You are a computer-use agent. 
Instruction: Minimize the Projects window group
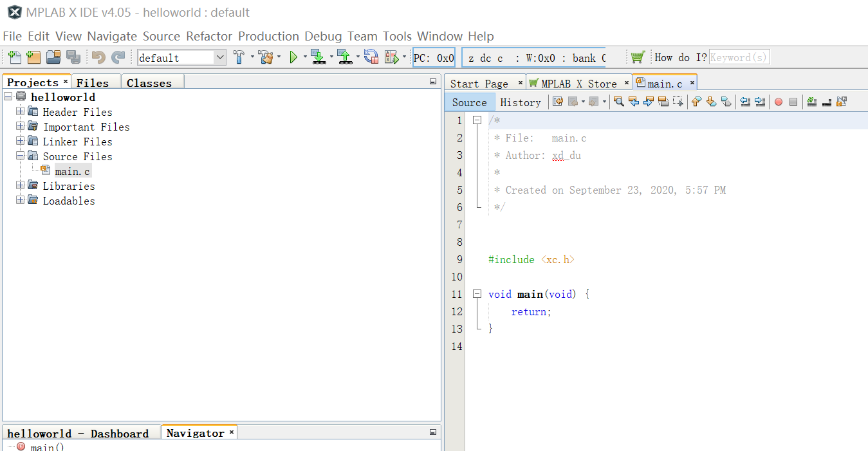[x=433, y=82]
